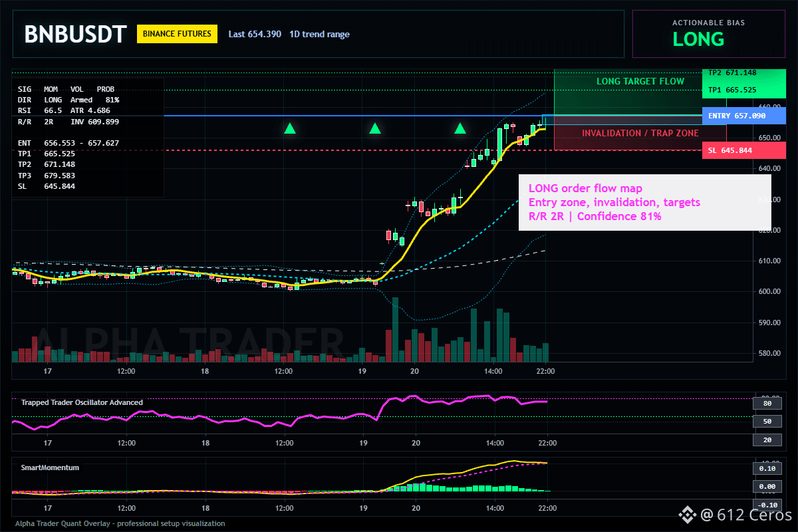Select the ATR 4.686 stat

pyautogui.click(x=90, y=110)
